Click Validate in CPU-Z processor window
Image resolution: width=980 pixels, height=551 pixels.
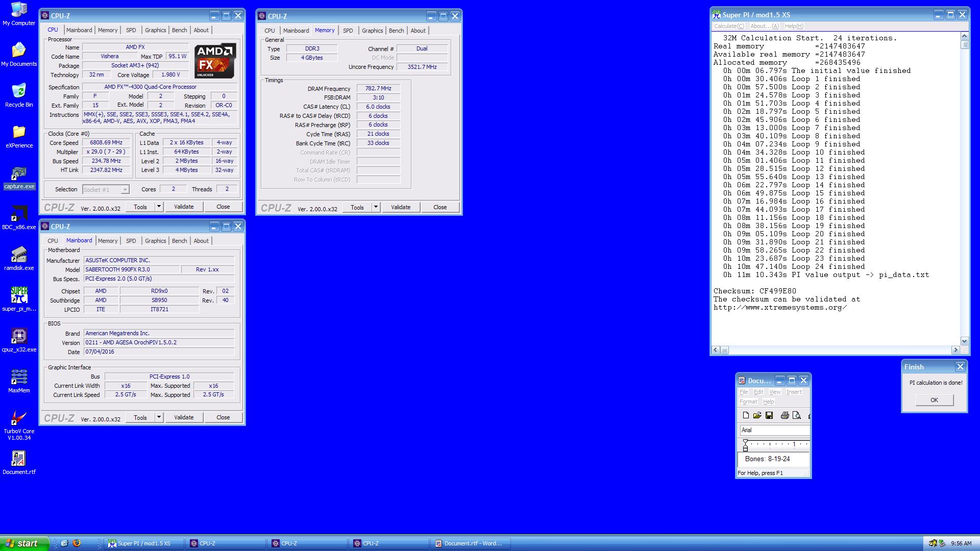(x=184, y=207)
